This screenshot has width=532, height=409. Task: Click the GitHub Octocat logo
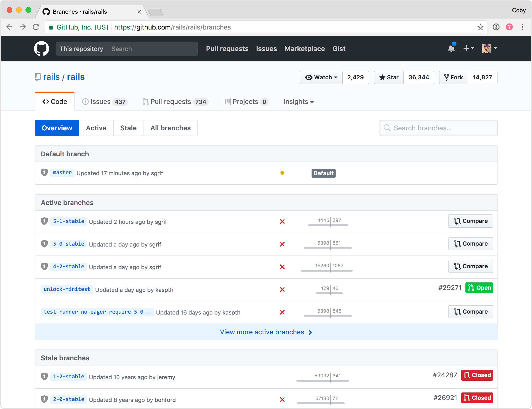pos(41,48)
